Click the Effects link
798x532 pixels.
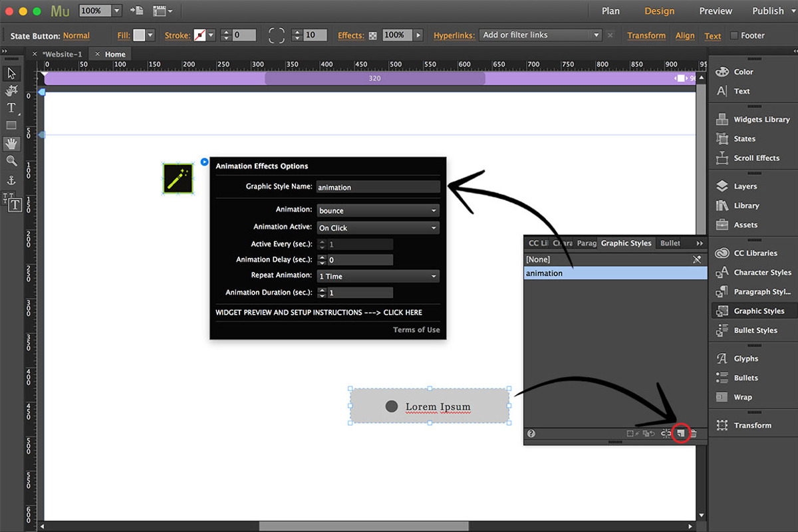coord(350,36)
